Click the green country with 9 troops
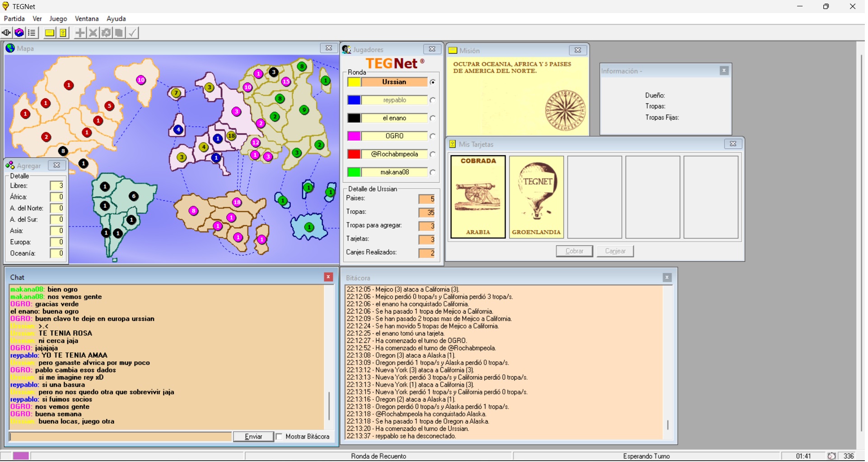The width and height of the screenshot is (868, 462). point(304,110)
